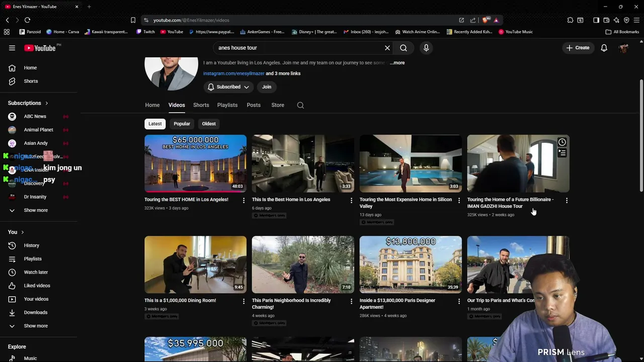Open All Bookmarks folder
This screenshot has width=644, height=362.
pos(622,32)
